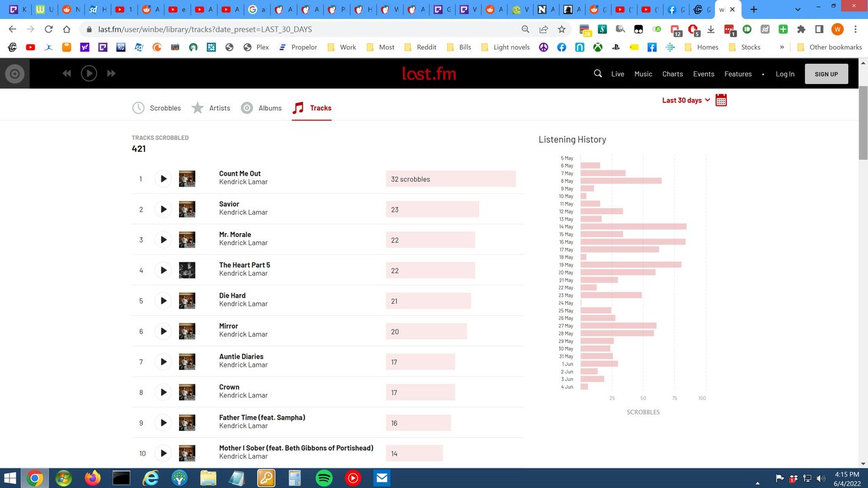Open the Mail app from the taskbar
Viewport: 868px width, 488px height.
382,479
